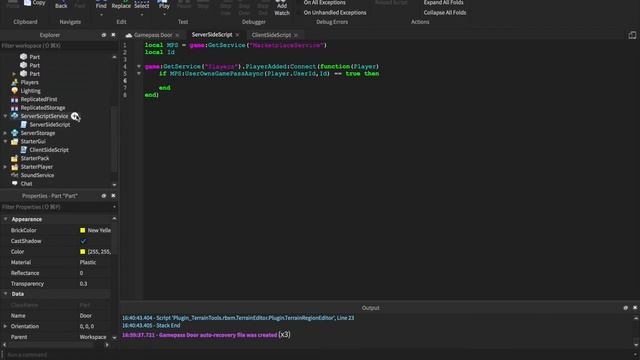The width and height of the screenshot is (640, 360).
Task: Close the Properties panel
Action: [x=113, y=196]
